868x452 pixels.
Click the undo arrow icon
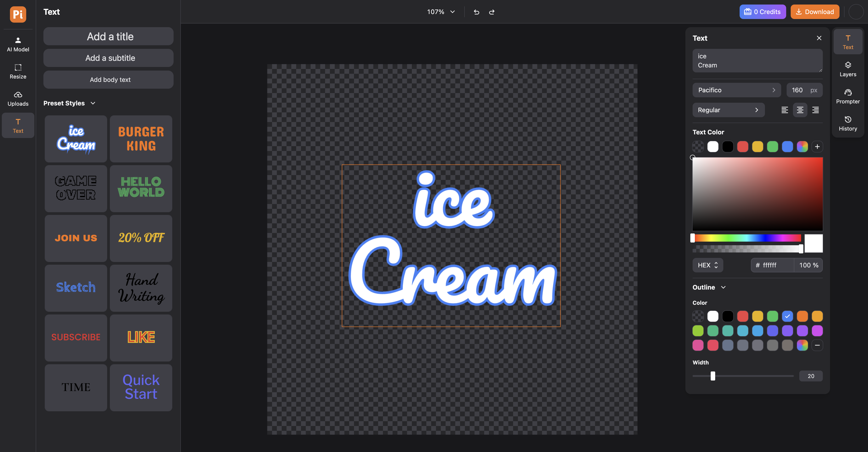476,12
